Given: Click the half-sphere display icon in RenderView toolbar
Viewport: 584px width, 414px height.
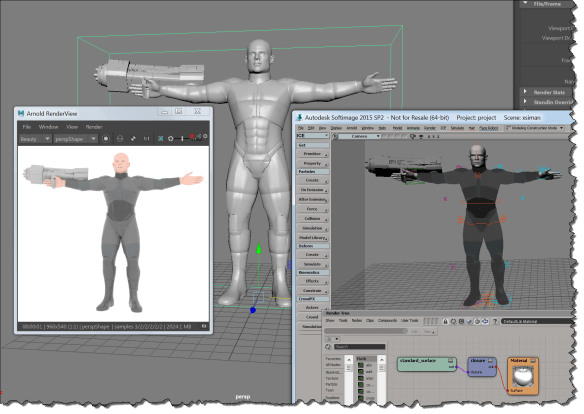Looking at the screenshot, I should tap(120, 138).
